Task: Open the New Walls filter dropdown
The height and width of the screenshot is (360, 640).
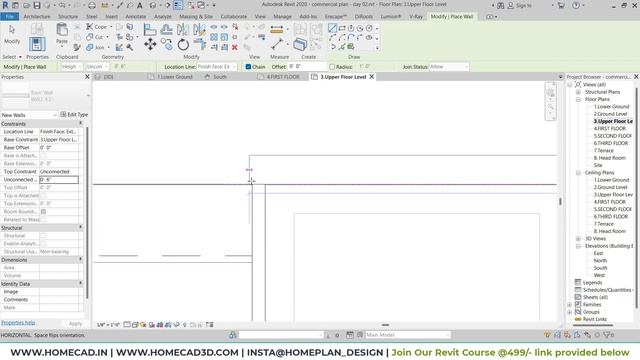Action: click(29, 115)
